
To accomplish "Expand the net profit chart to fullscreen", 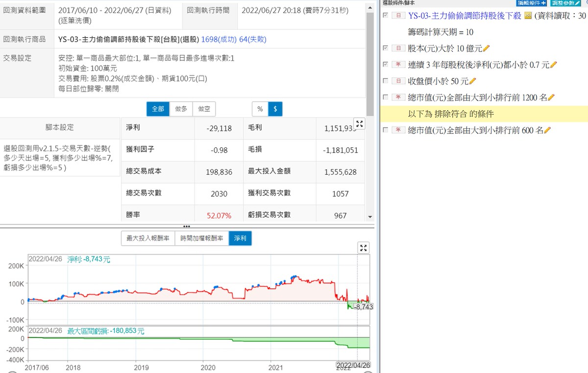I will coord(363,248).
